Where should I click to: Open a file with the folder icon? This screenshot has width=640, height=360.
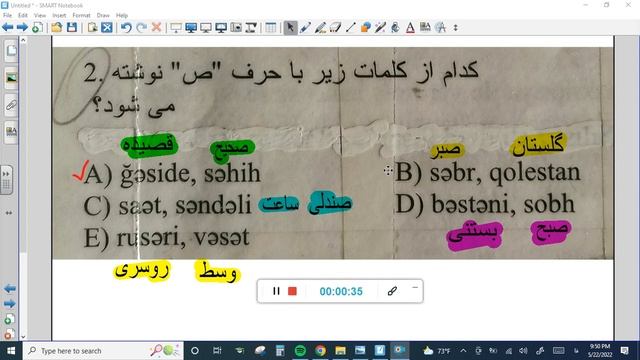click(57, 27)
